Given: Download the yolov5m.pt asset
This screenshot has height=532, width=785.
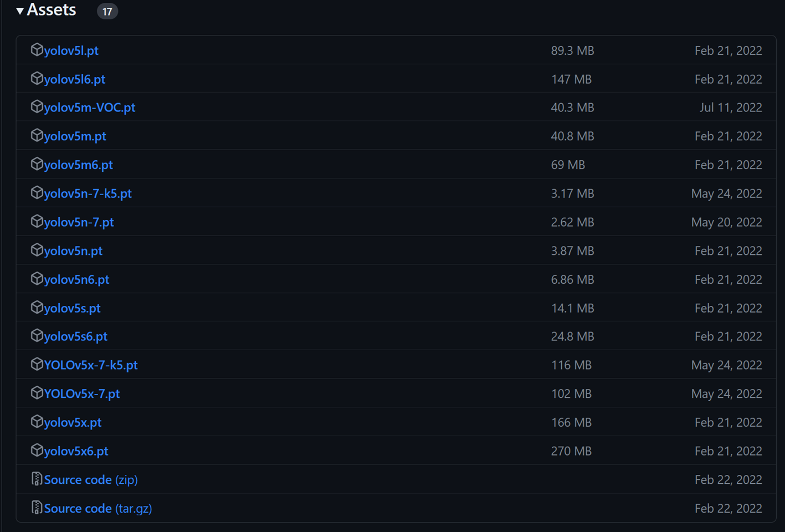Looking at the screenshot, I should (75, 136).
